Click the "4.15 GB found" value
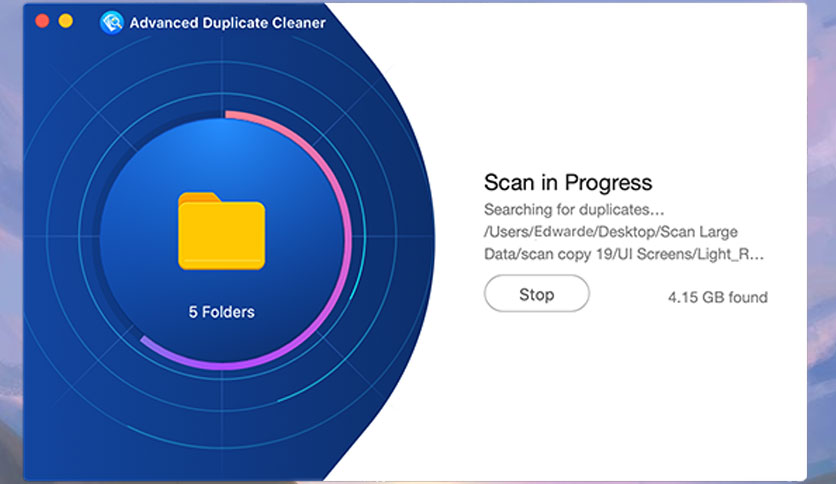The width and height of the screenshot is (836, 484). (x=718, y=297)
